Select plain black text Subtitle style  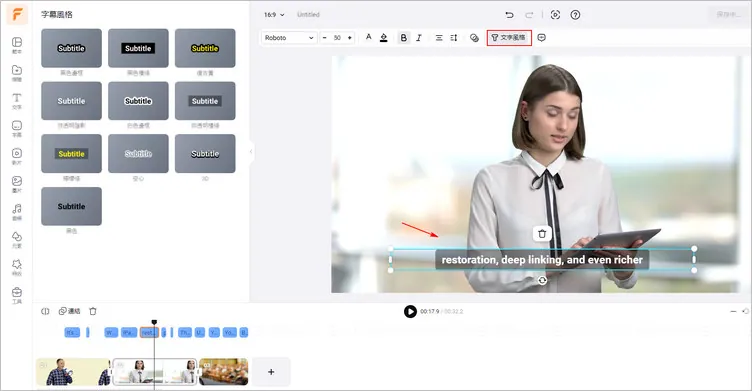pyautogui.click(x=71, y=206)
